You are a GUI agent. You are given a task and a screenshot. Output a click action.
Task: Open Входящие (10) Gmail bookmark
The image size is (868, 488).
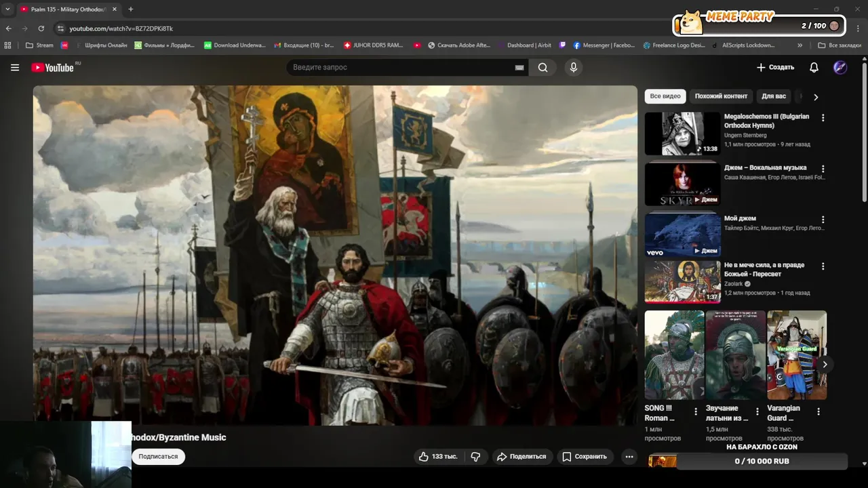coord(304,45)
